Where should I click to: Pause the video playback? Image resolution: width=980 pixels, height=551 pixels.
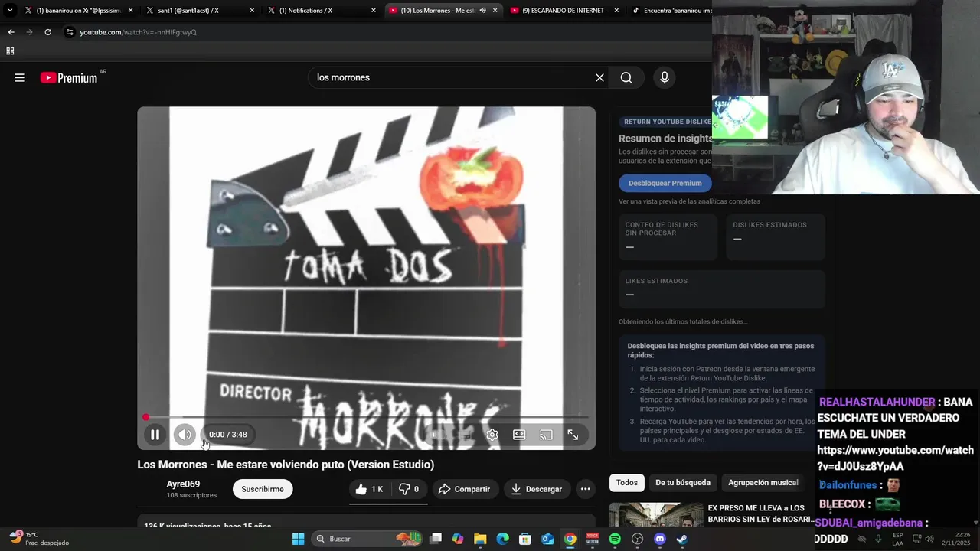tap(155, 435)
